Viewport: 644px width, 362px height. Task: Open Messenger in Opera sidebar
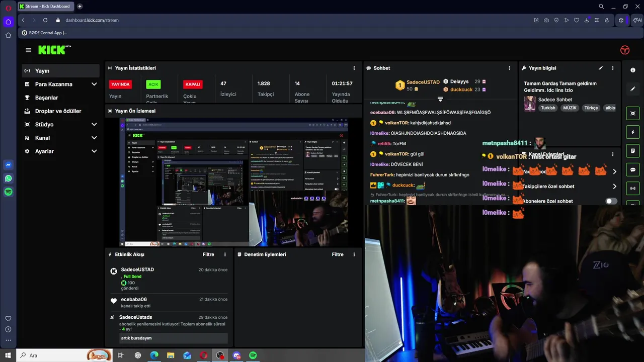point(8,165)
